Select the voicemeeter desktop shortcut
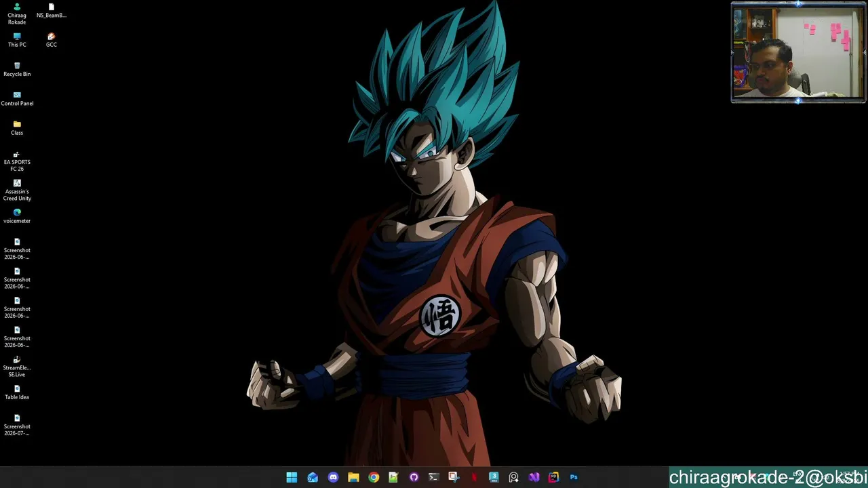Viewport: 868px width, 488px height. click(17, 216)
